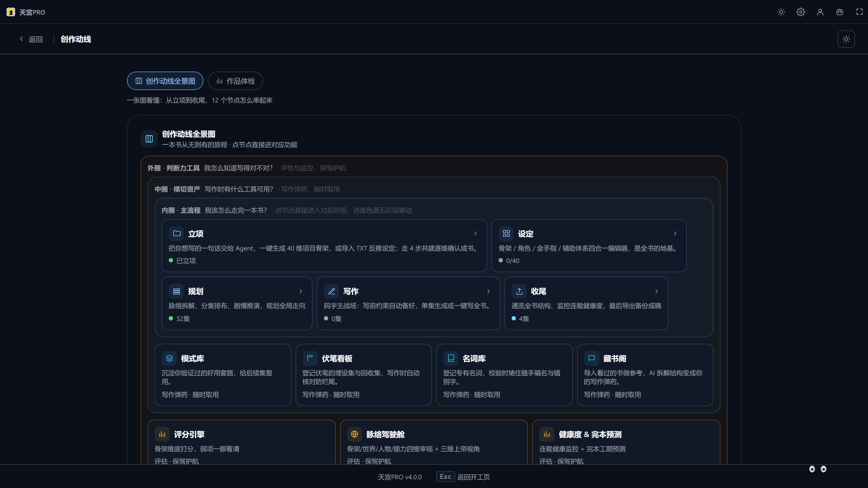Click the 名词库 book icon
The width and height of the screenshot is (868, 488).
451,358
